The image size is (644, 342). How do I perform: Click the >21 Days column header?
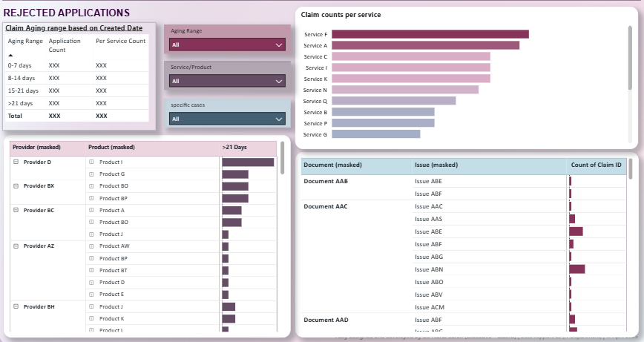234,147
